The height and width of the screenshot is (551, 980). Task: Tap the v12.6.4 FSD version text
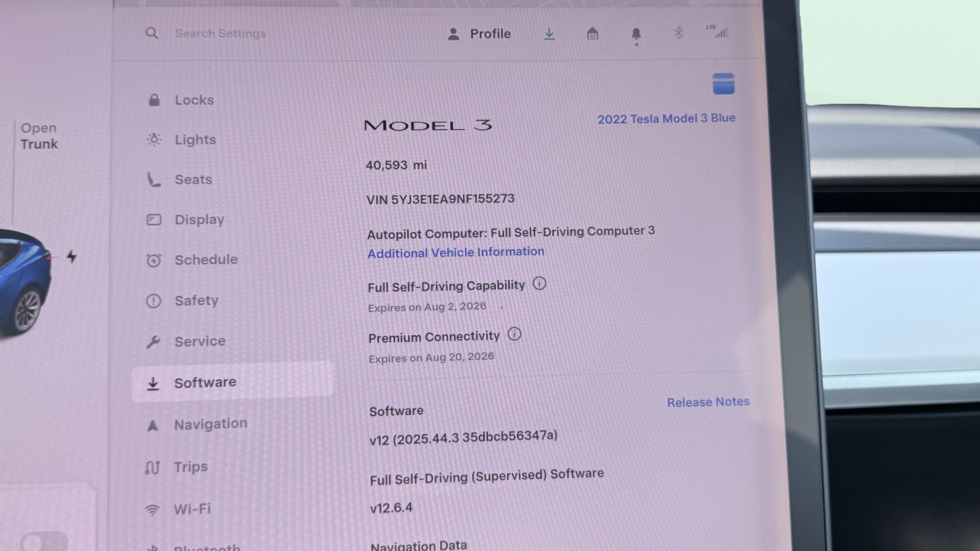click(x=391, y=508)
